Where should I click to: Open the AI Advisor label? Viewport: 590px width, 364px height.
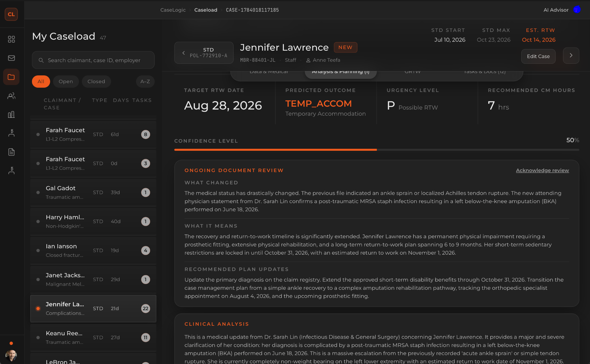556,10
